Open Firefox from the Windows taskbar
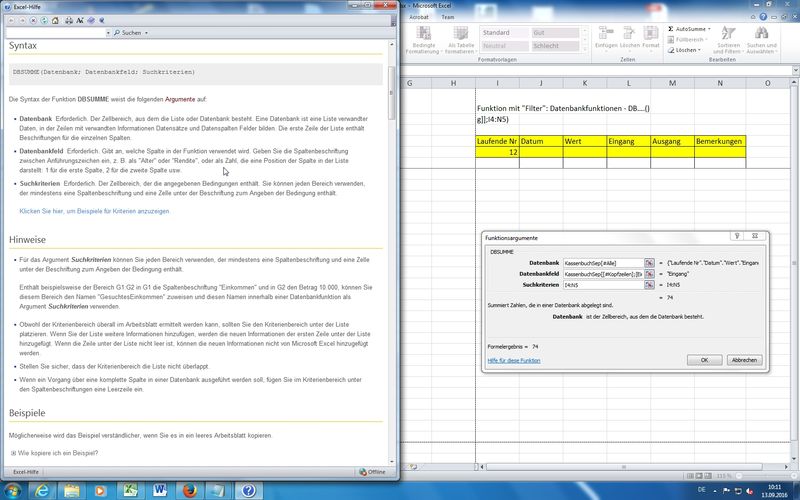Image resolution: width=800 pixels, height=500 pixels. 190,490
